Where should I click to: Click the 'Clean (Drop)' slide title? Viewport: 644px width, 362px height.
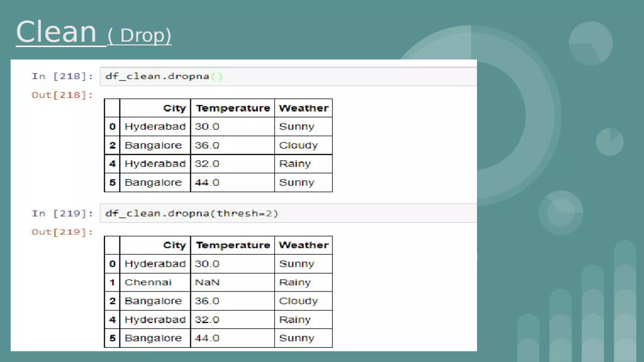(x=93, y=33)
